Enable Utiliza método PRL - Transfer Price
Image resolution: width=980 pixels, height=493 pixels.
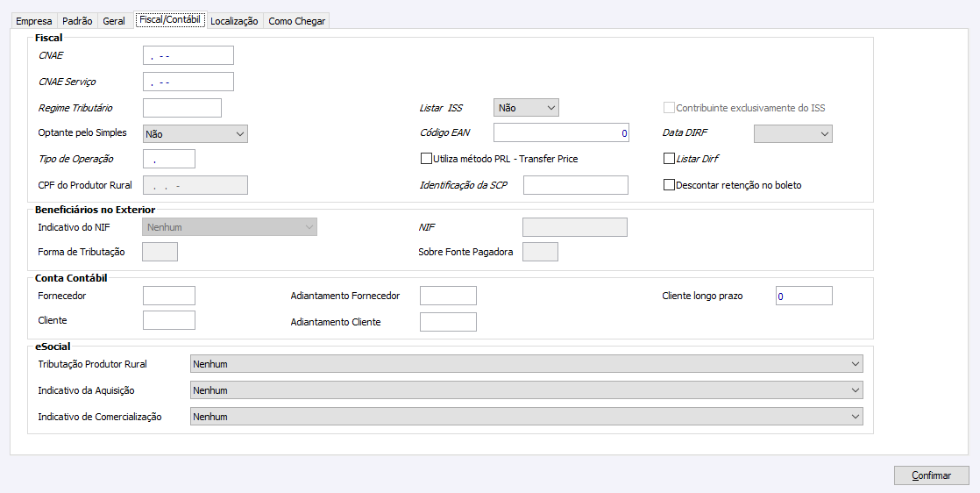coord(427,160)
